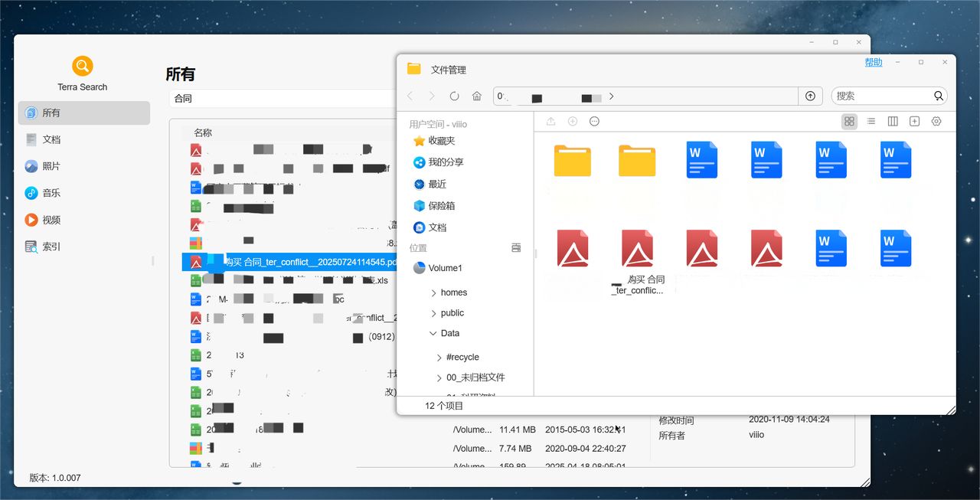Click the circled plus create icon
980x500 pixels.
[x=573, y=122]
